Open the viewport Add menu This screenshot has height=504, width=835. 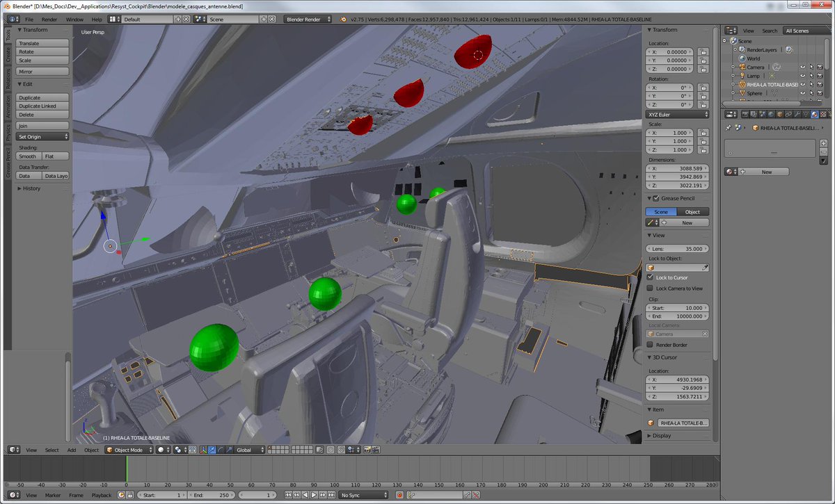(x=72, y=450)
